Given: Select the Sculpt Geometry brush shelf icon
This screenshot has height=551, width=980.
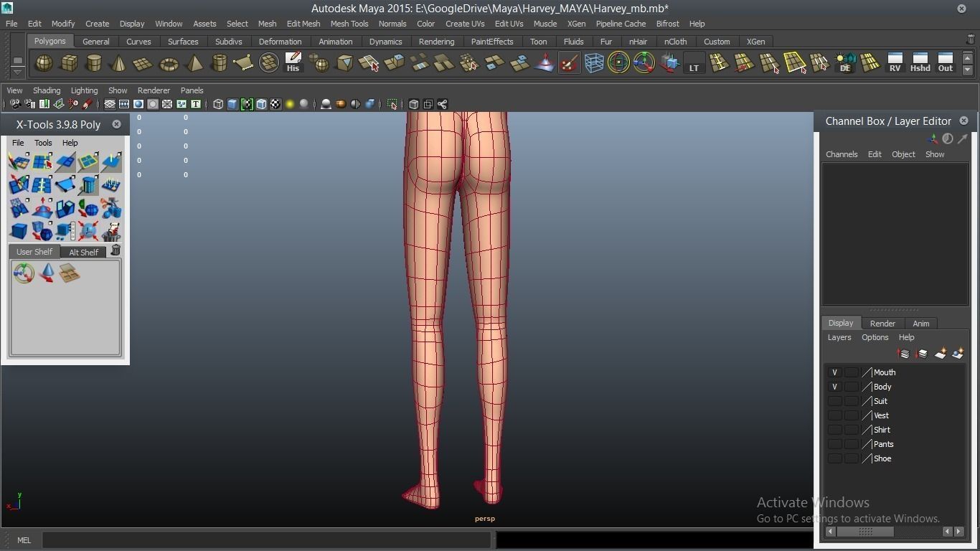Looking at the screenshot, I should click(569, 63).
